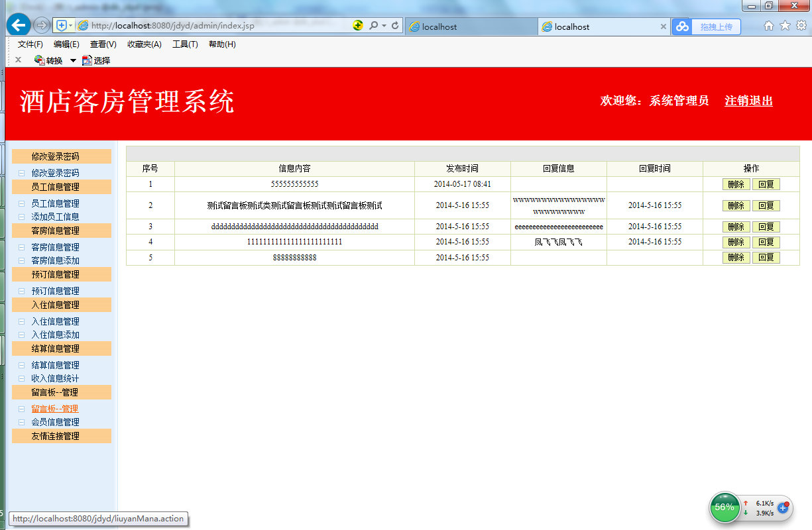812x530 pixels.
Task: Click the 注销退出 logout link
Action: pos(748,101)
